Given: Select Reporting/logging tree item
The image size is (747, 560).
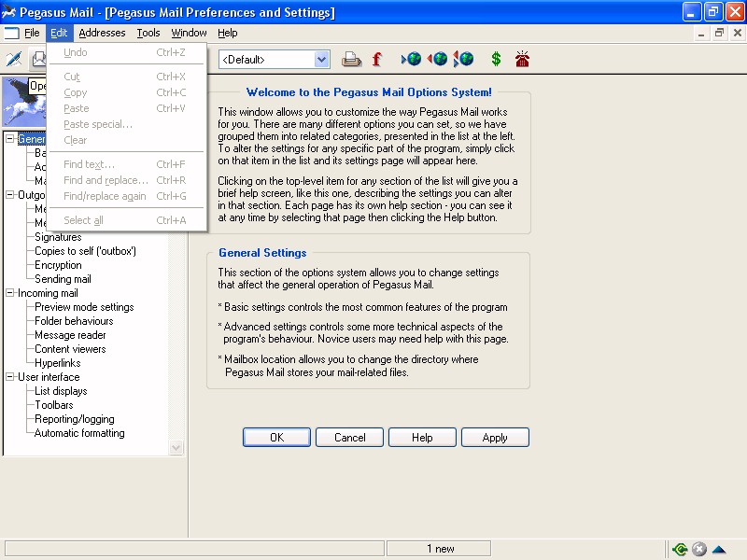Looking at the screenshot, I should pos(75,419).
